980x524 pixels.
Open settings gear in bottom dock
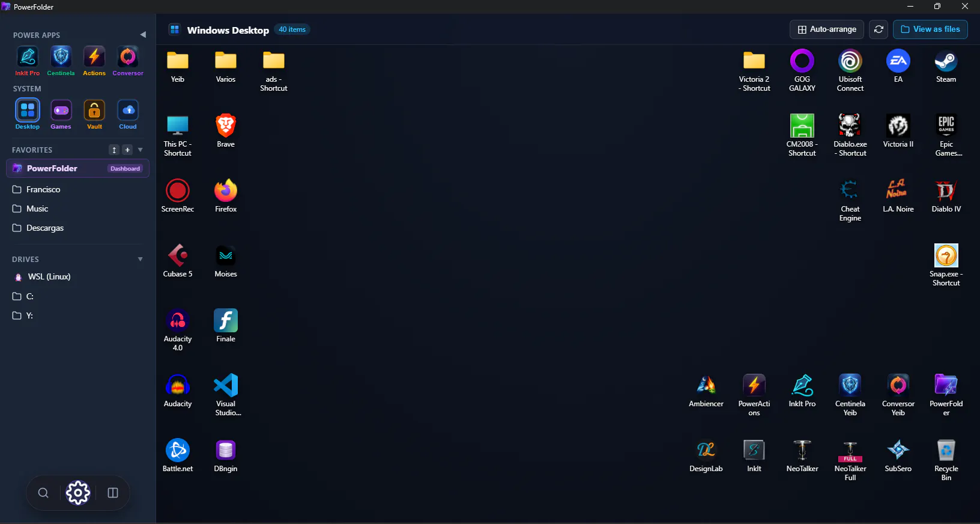[78, 493]
